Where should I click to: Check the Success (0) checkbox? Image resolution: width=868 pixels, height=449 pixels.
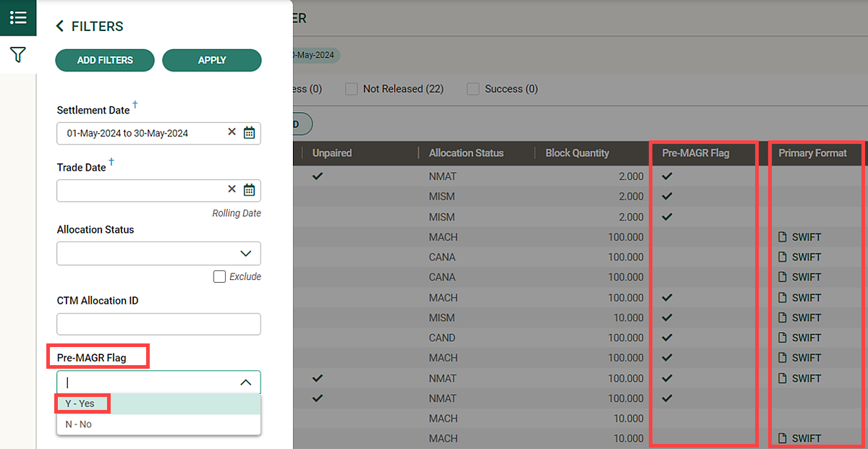pyautogui.click(x=475, y=88)
